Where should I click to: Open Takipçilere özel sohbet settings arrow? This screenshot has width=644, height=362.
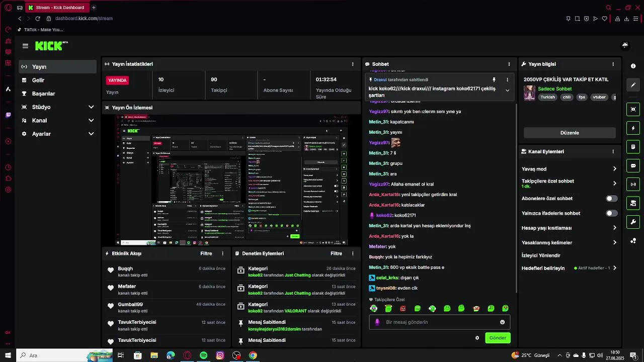point(614,184)
